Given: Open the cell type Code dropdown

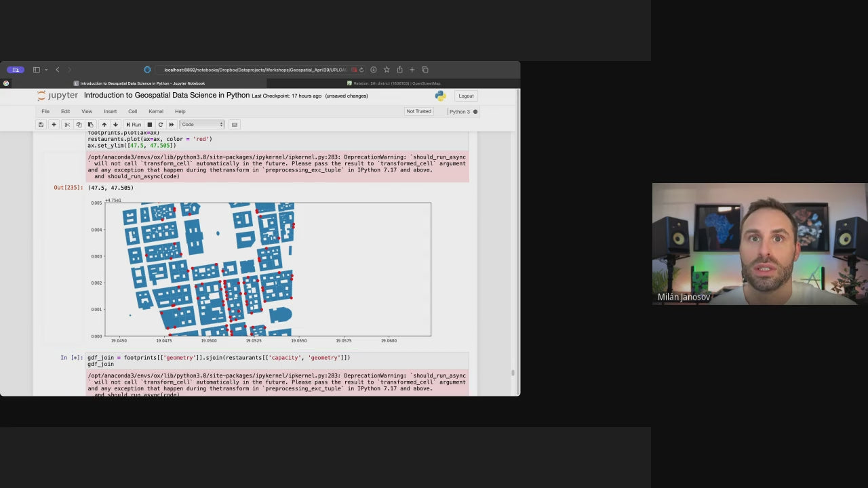Looking at the screenshot, I should coord(201,125).
